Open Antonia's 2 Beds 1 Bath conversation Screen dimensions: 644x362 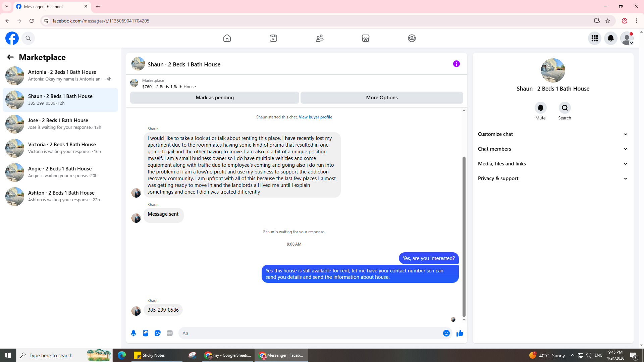(60, 75)
